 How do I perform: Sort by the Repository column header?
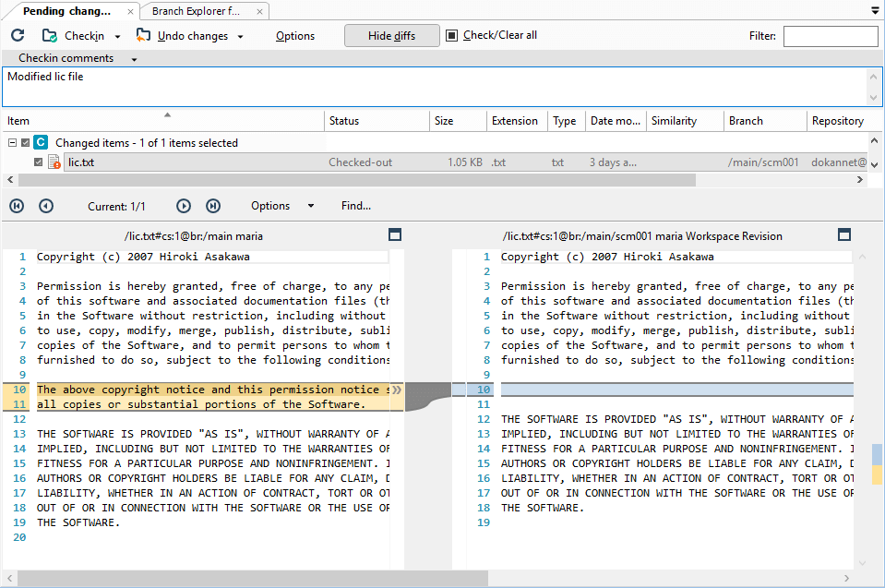839,121
